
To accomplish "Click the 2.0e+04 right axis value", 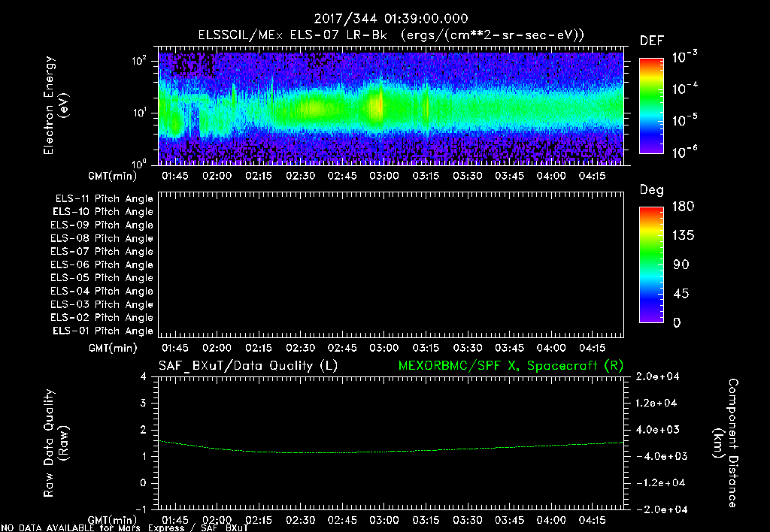I will click(656, 376).
